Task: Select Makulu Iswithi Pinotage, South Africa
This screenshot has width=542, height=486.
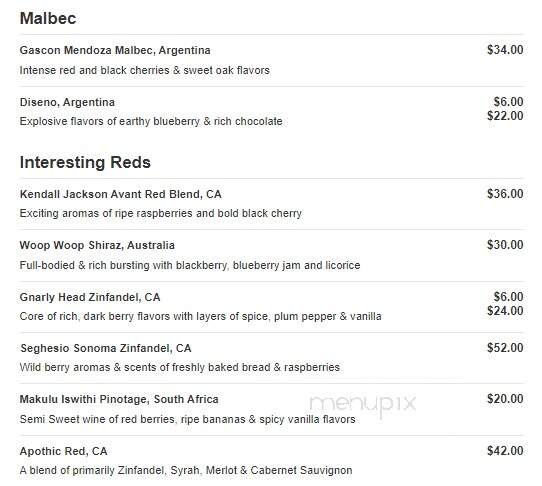Action: click(119, 399)
